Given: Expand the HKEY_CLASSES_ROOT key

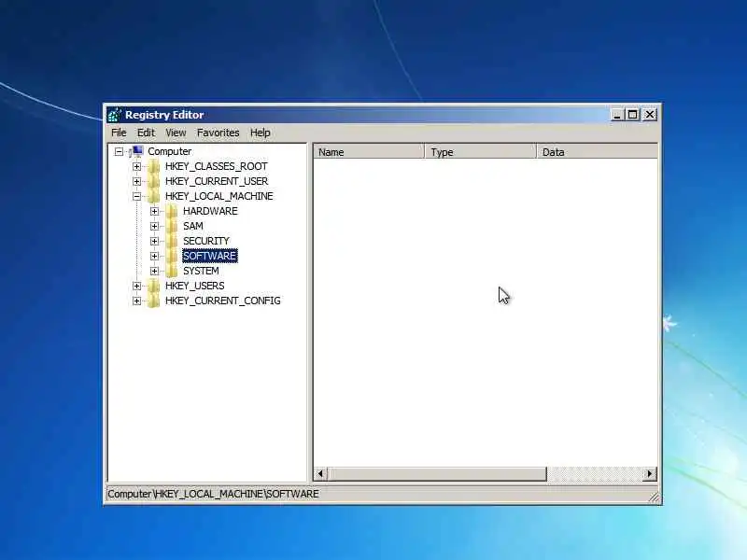Looking at the screenshot, I should point(136,167).
